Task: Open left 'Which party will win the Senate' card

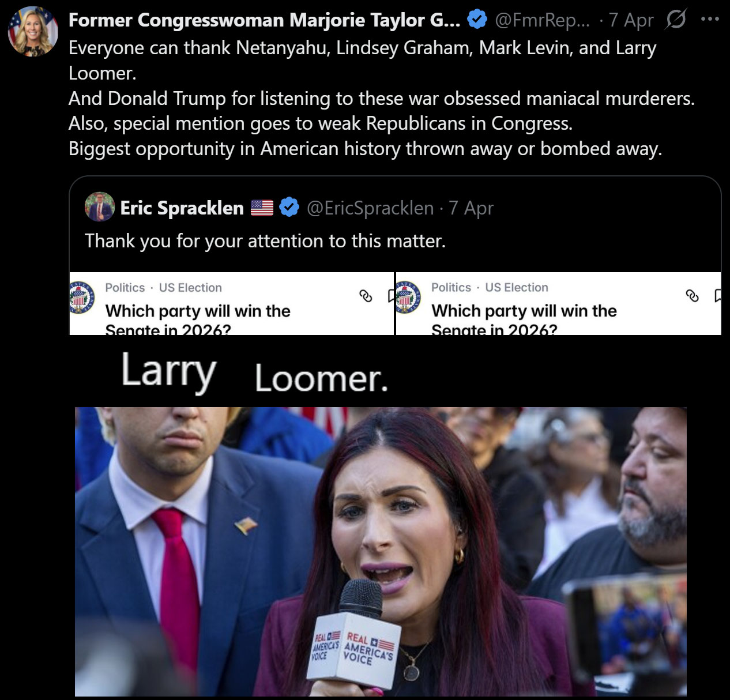Action: coord(232,303)
